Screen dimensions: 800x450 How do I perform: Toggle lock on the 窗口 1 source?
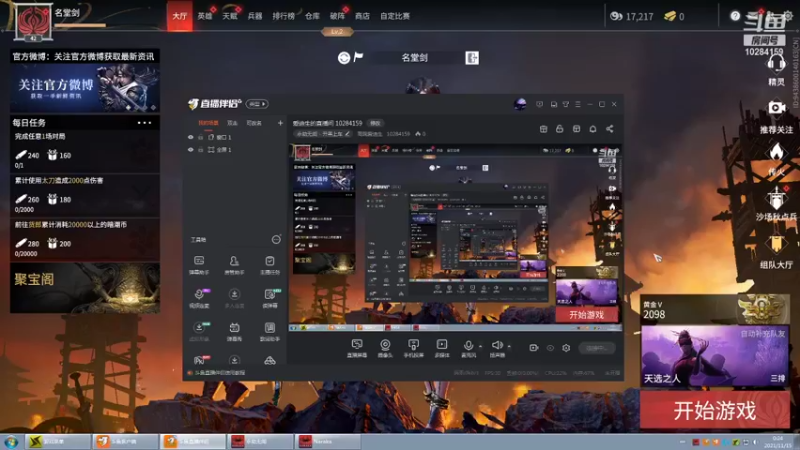click(x=201, y=137)
